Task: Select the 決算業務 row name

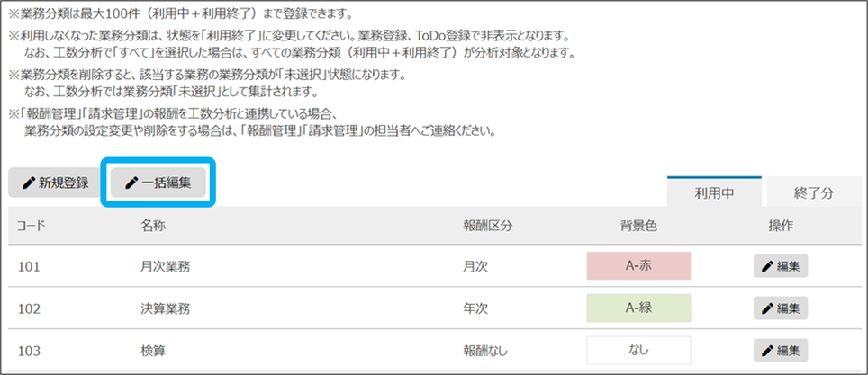Action: [165, 308]
